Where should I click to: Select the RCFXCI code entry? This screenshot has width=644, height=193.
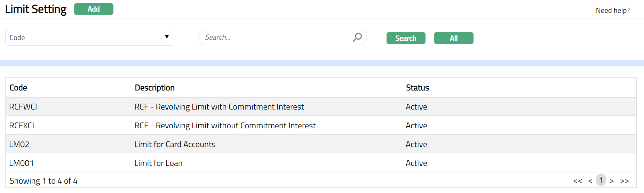22,126
